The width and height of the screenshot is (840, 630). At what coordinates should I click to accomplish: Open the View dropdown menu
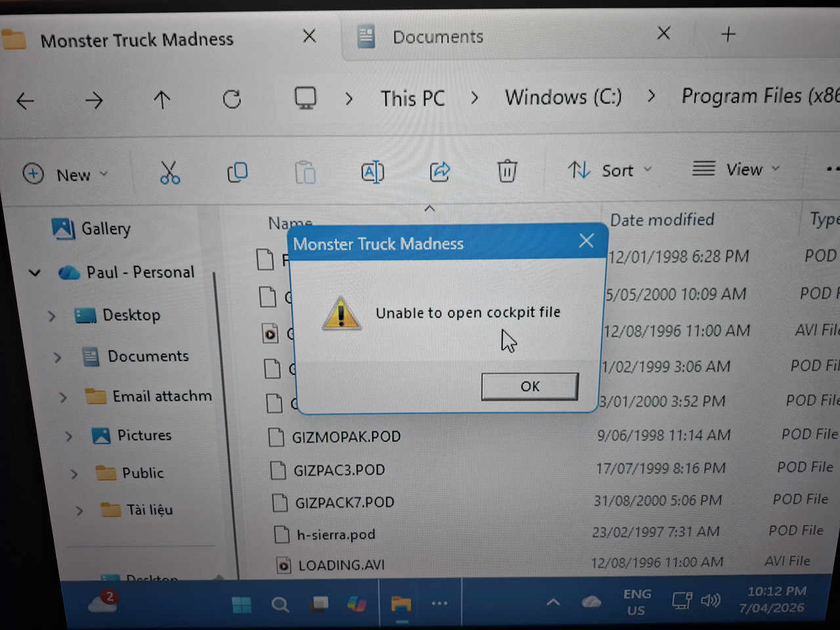coord(736,169)
